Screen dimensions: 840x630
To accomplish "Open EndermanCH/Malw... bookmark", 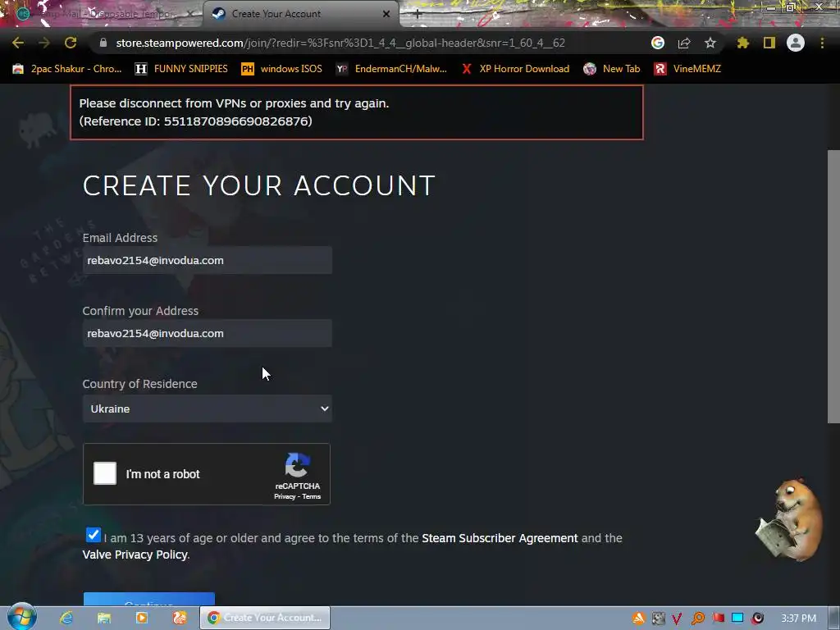I will coord(391,69).
